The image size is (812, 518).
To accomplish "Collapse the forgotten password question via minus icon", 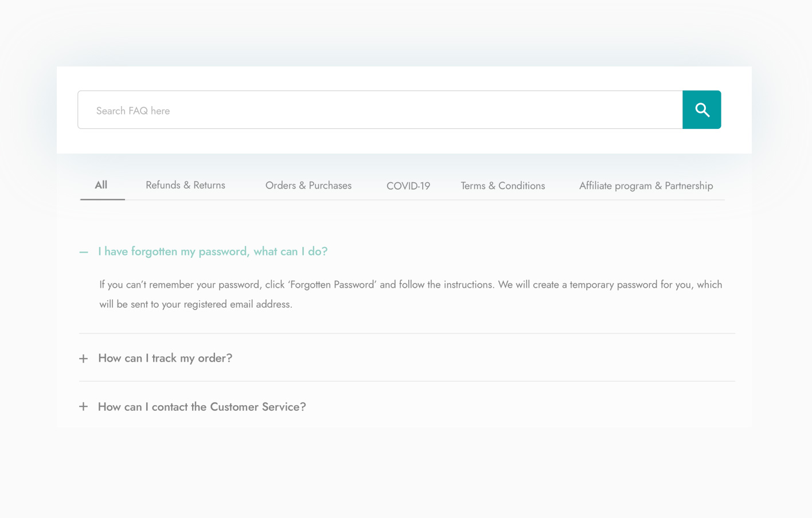I will click(84, 252).
